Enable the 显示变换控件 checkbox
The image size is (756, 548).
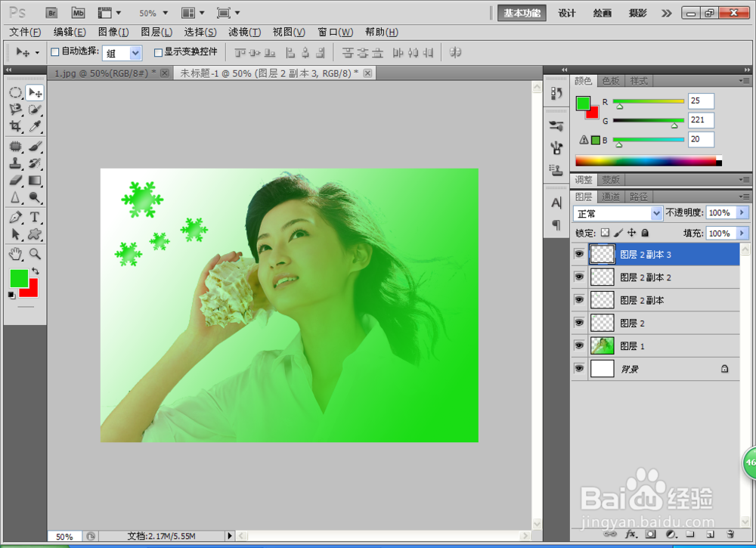(158, 52)
